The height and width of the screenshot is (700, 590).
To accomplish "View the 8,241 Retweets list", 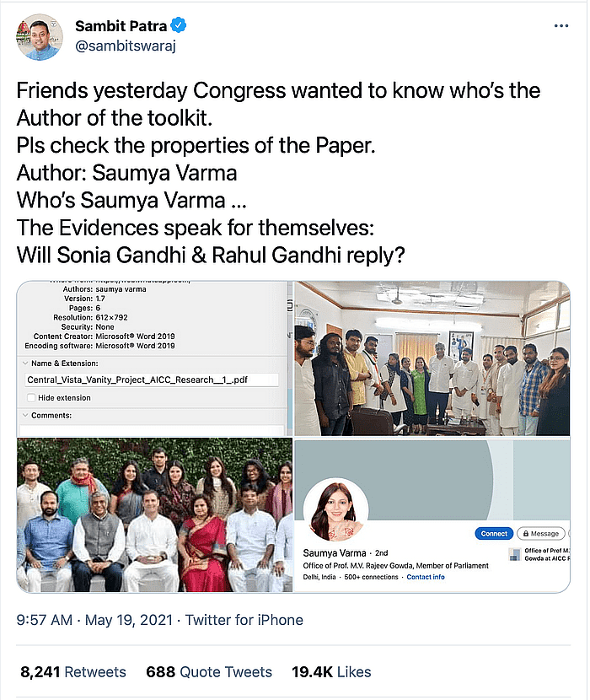I will [73, 672].
